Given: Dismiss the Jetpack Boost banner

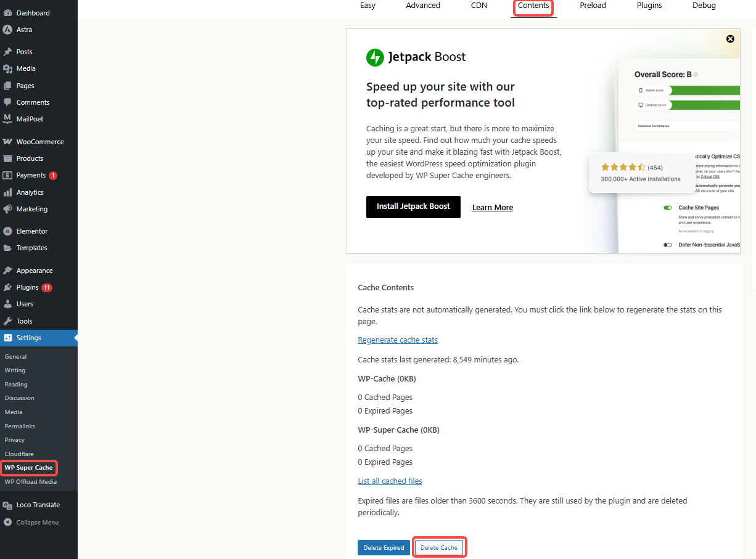Looking at the screenshot, I should pos(730,39).
